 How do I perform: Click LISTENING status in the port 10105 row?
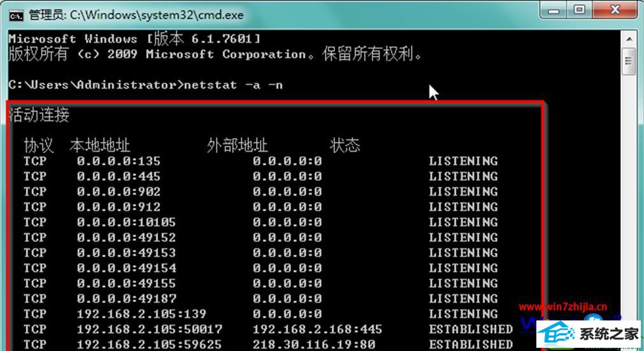coord(464,222)
